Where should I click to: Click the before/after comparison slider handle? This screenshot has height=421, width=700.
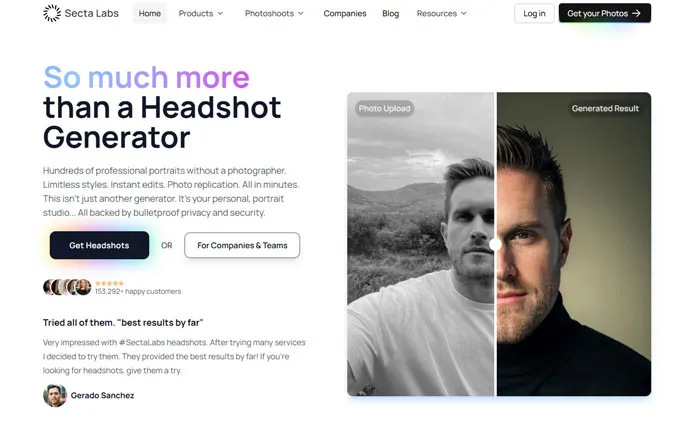[495, 244]
